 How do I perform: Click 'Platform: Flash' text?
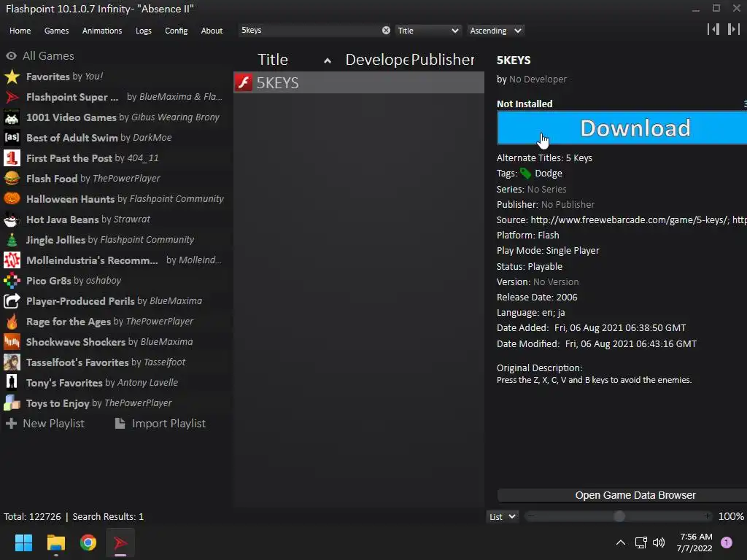click(x=528, y=236)
